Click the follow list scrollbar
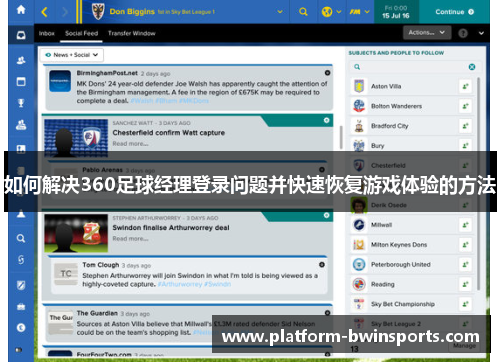The height and width of the screenshot is (362, 500). pos(479,183)
